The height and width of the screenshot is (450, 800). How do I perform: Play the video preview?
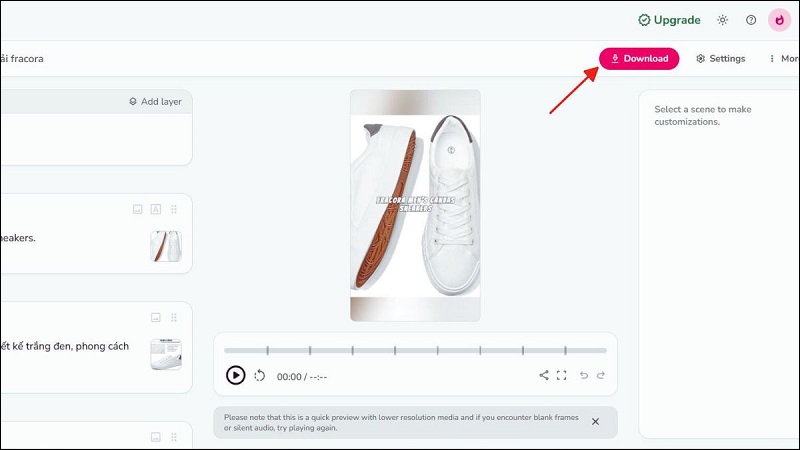pyautogui.click(x=235, y=376)
